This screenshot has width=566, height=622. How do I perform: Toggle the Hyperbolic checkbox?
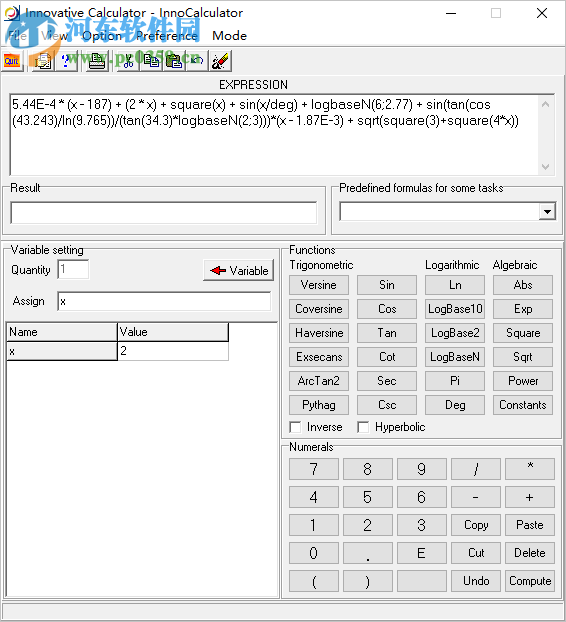click(x=363, y=427)
